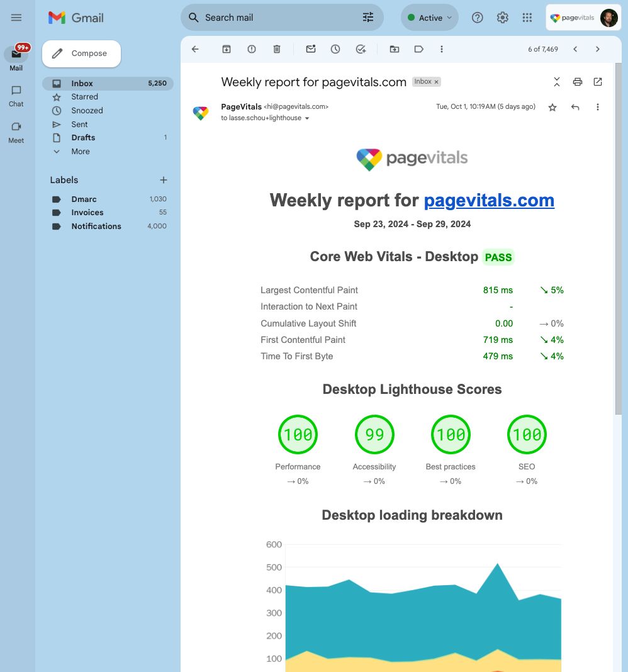628x672 pixels.
Task: Star the PageVitals email
Action: (x=552, y=107)
